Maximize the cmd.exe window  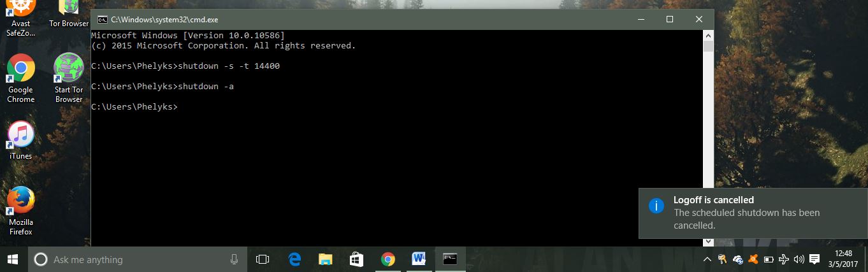[x=670, y=20]
